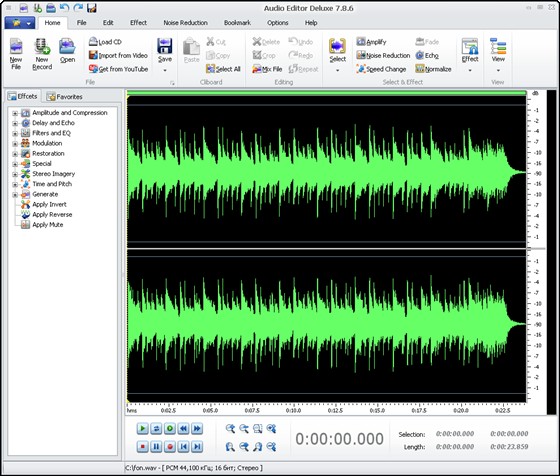
Task: Apply the Amplify effect
Action: (x=371, y=42)
